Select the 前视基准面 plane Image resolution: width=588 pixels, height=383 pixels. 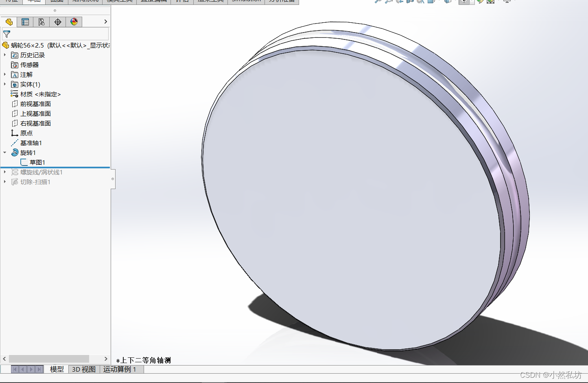(35, 104)
